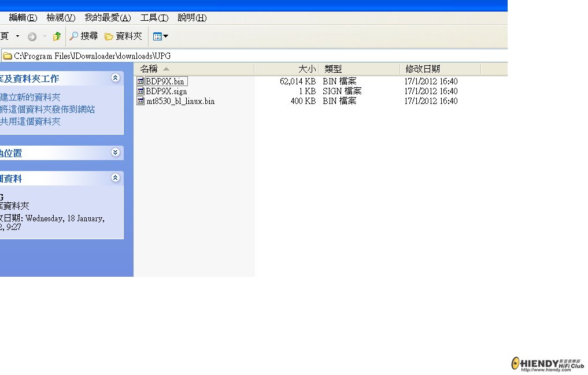Collapse the 資料 details panel chevron

[x=116, y=177]
